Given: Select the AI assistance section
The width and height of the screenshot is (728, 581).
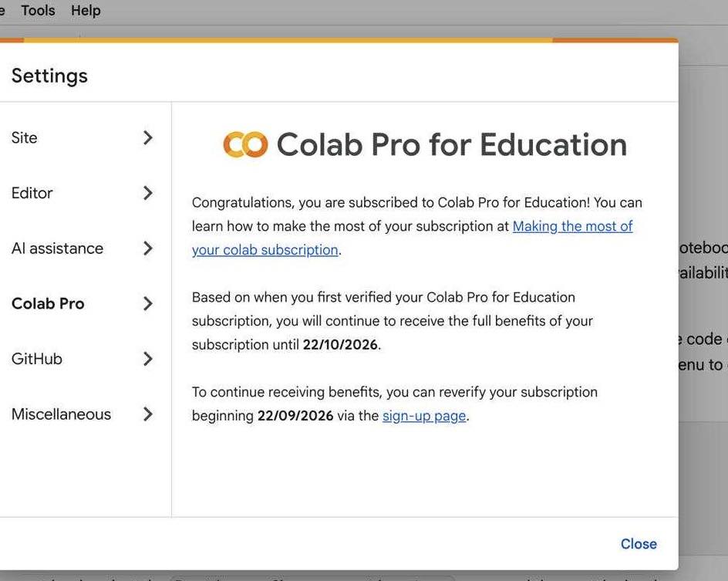Looking at the screenshot, I should [83, 248].
